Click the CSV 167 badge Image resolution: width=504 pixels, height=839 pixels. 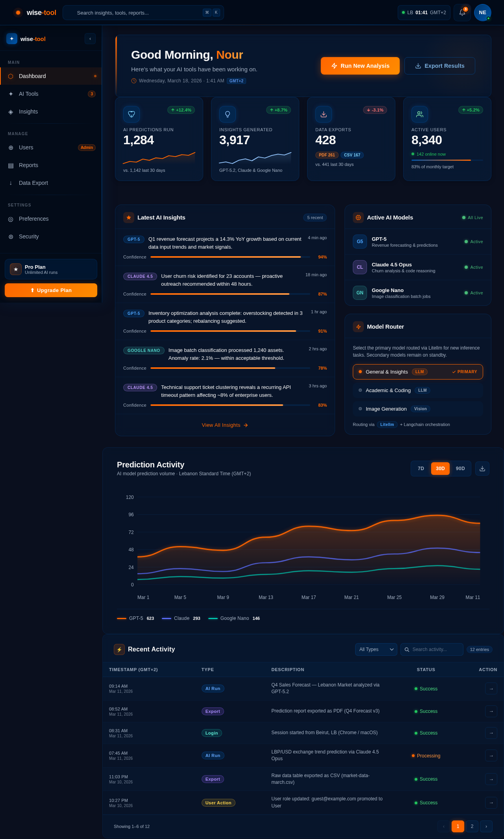tap(352, 155)
